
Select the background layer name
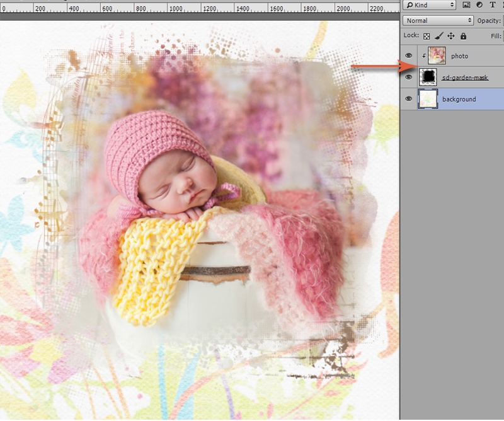pyautogui.click(x=459, y=99)
